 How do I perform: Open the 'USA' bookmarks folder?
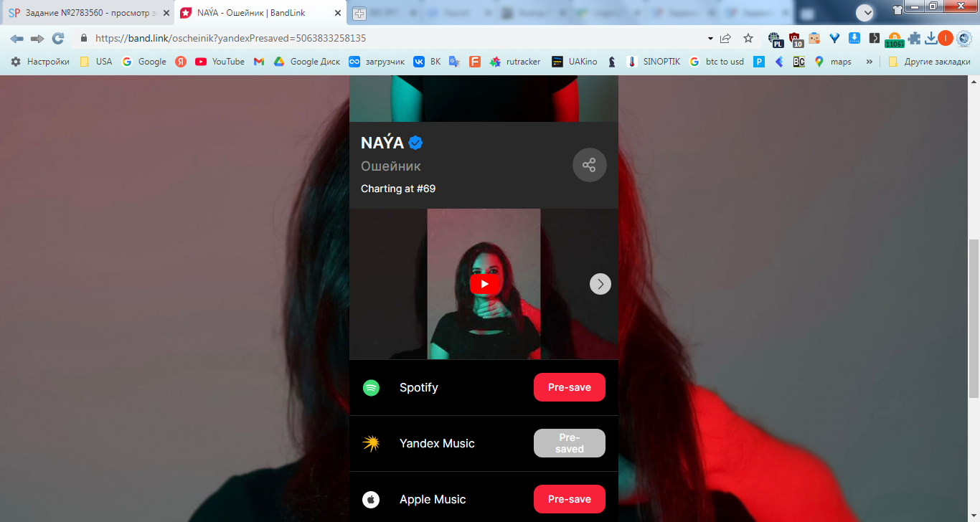click(x=96, y=62)
